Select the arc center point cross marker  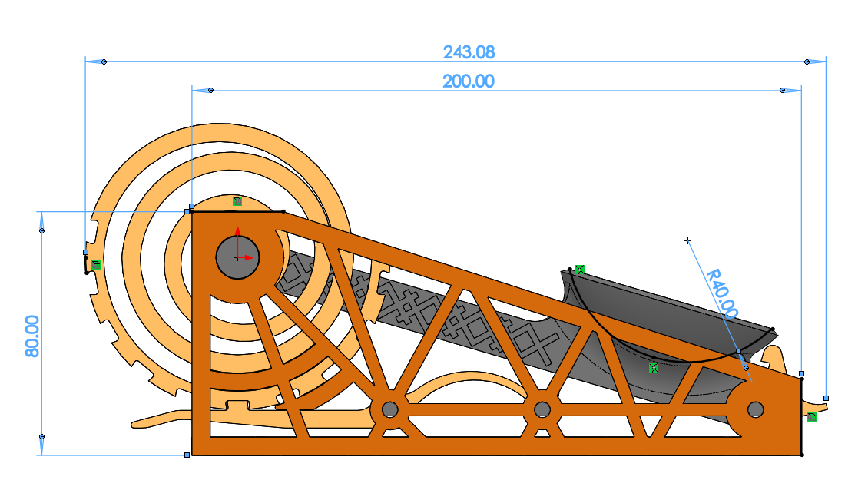(x=688, y=241)
